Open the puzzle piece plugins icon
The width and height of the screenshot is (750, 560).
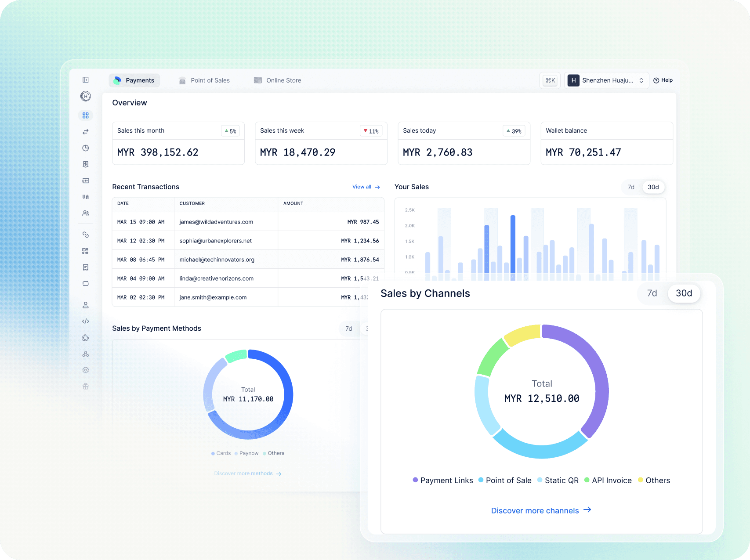pyautogui.click(x=86, y=337)
